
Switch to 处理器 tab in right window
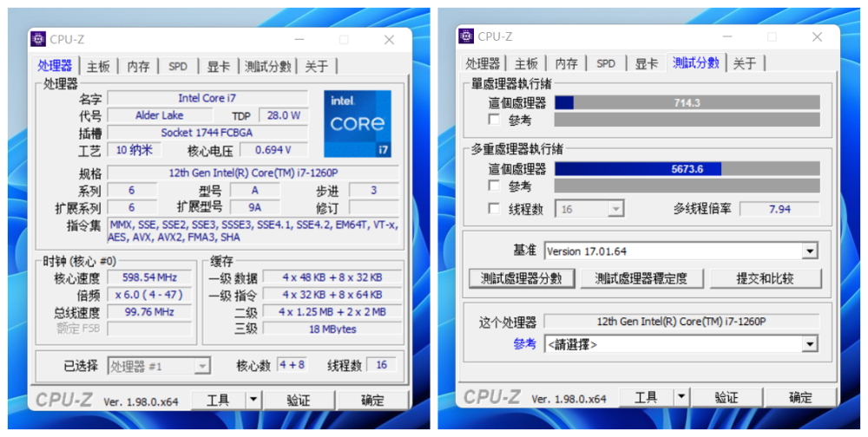pos(483,63)
